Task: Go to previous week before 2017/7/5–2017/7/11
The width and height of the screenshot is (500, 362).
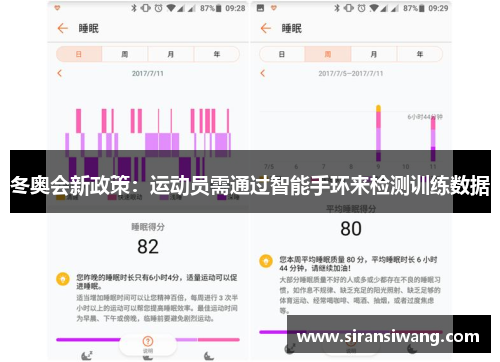Action: tap(263, 73)
